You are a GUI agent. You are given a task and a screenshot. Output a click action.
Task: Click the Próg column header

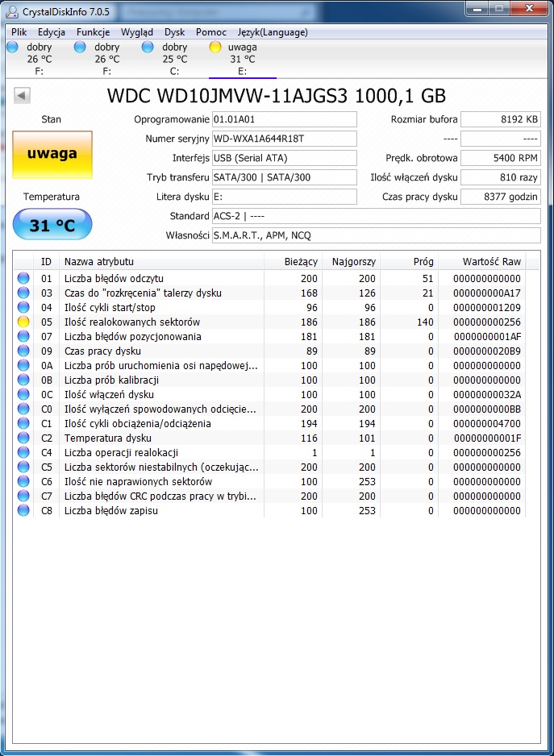[409, 262]
